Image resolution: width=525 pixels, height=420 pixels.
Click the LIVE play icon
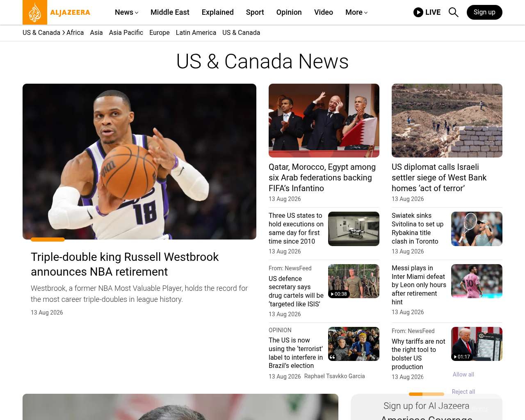click(x=418, y=12)
